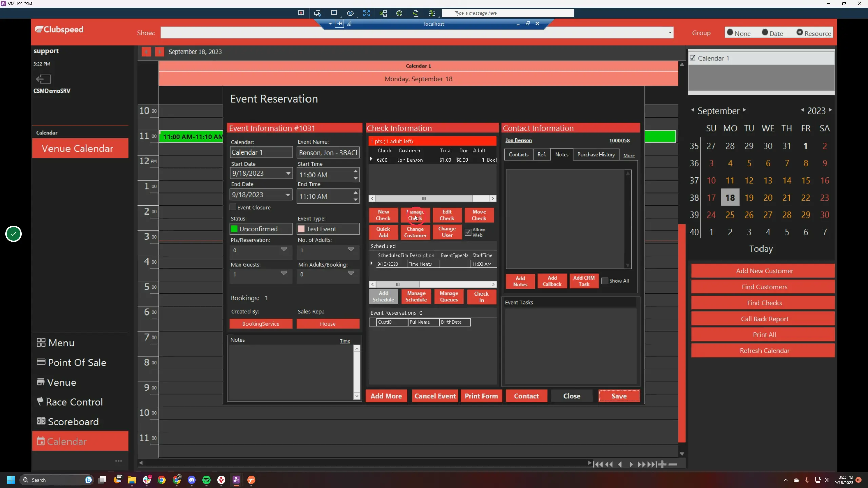Expand the End Date dropdown

[288, 195]
